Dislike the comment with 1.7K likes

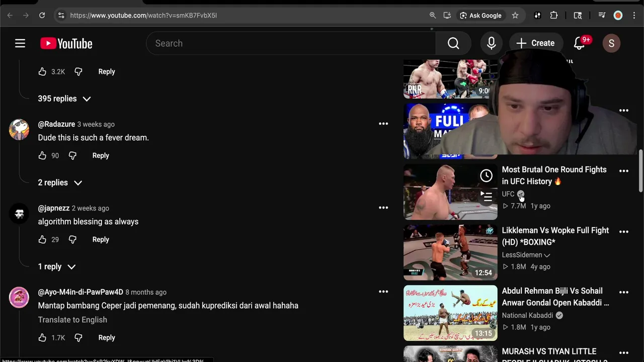coord(78,337)
